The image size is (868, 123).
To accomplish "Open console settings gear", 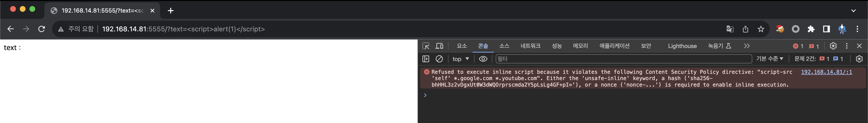I will point(859,59).
